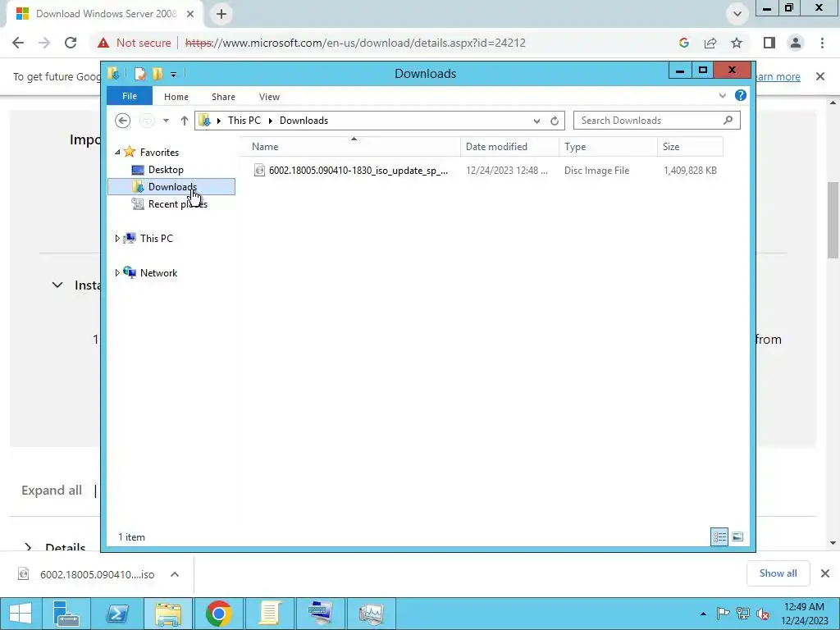
Task: Click Show all downloads button
Action: click(778, 573)
